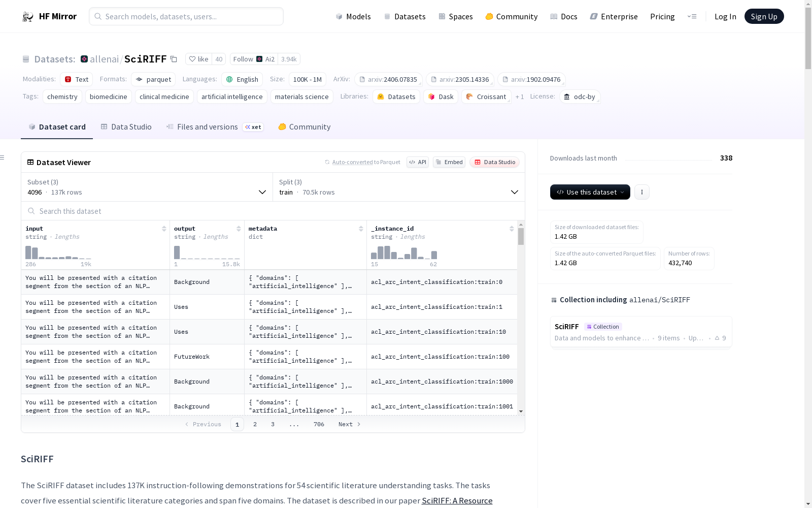Click the Sign Up button

(x=764, y=16)
